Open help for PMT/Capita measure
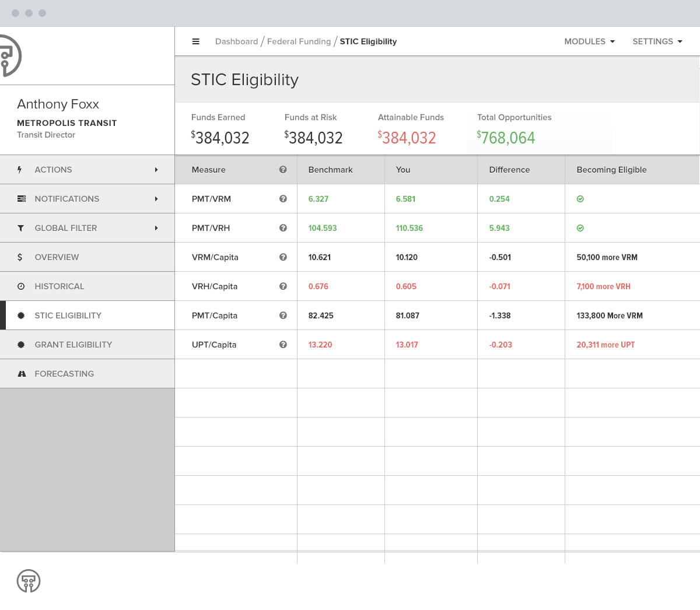Screen dimensions: 700x610 click(x=283, y=315)
